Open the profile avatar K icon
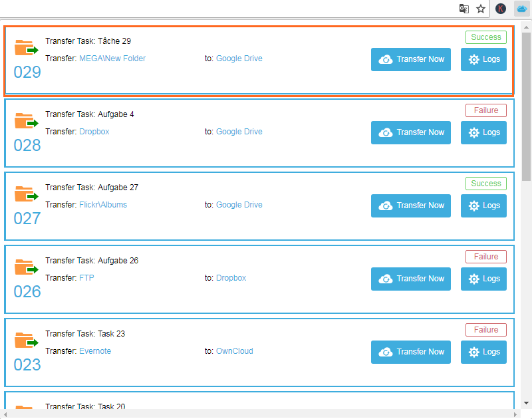Screen dimensions: 532x419 501,9
